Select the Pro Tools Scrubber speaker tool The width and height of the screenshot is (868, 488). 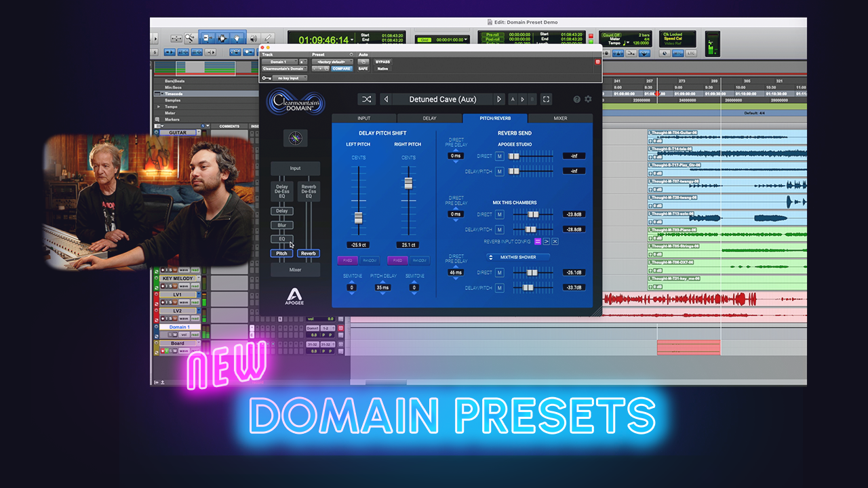tap(254, 39)
